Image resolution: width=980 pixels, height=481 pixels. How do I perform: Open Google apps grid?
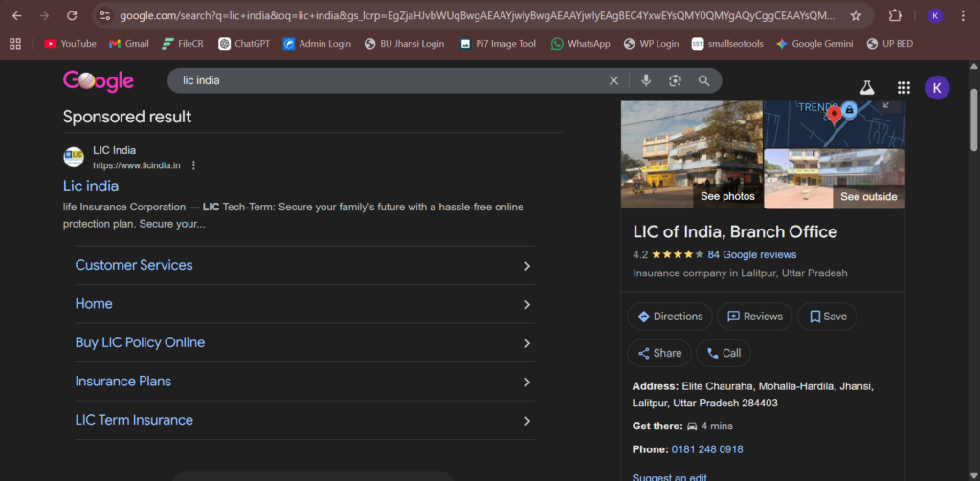pyautogui.click(x=903, y=87)
